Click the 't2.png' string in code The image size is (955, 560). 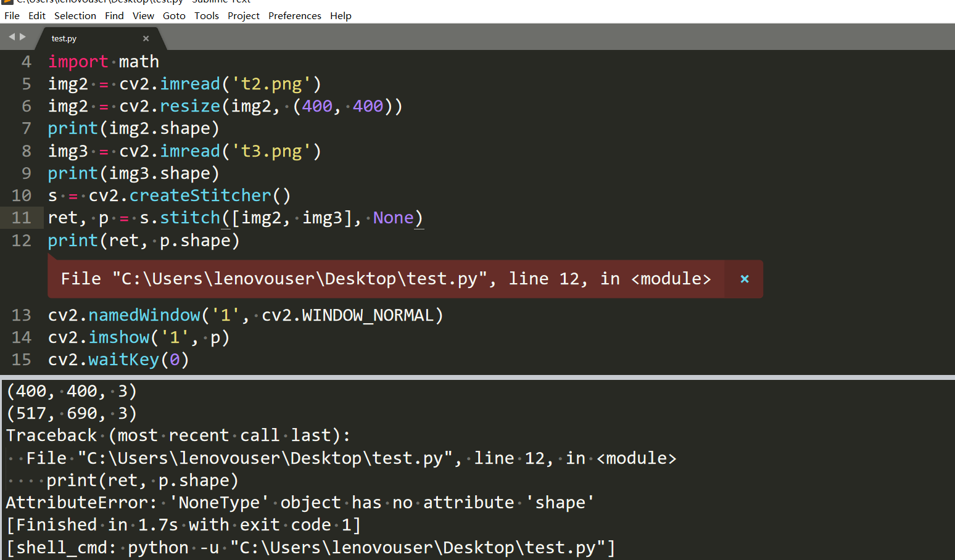271,84
